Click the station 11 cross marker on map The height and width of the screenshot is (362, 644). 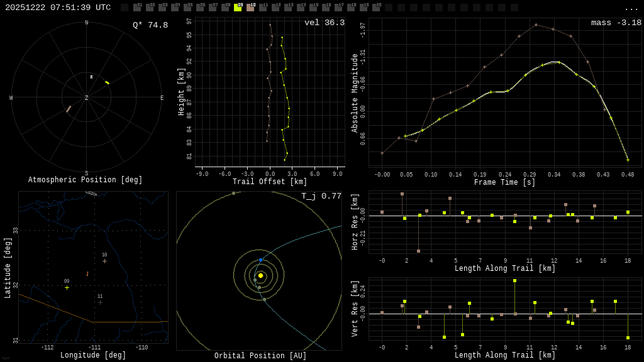pyautogui.click(x=100, y=302)
